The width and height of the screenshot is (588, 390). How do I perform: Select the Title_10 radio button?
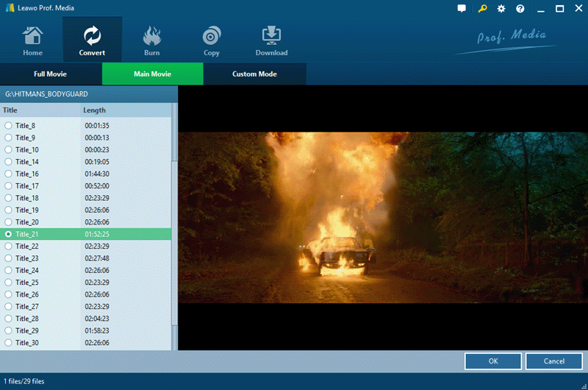point(8,149)
